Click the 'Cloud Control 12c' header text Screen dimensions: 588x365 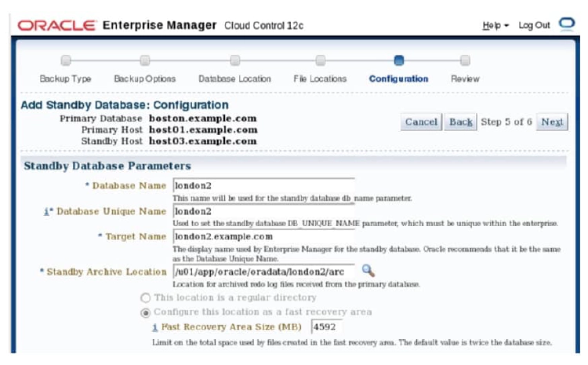coord(263,26)
